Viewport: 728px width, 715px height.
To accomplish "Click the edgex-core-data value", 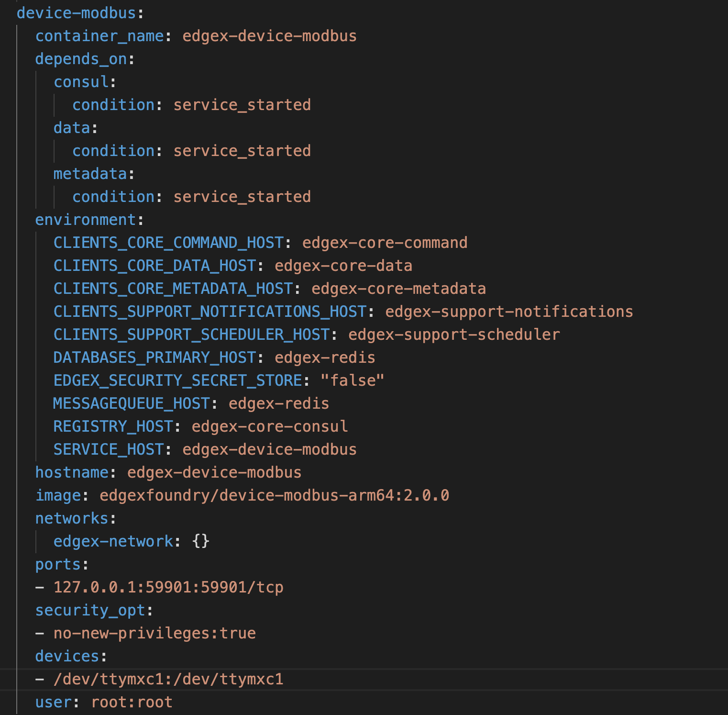I will pos(342,265).
